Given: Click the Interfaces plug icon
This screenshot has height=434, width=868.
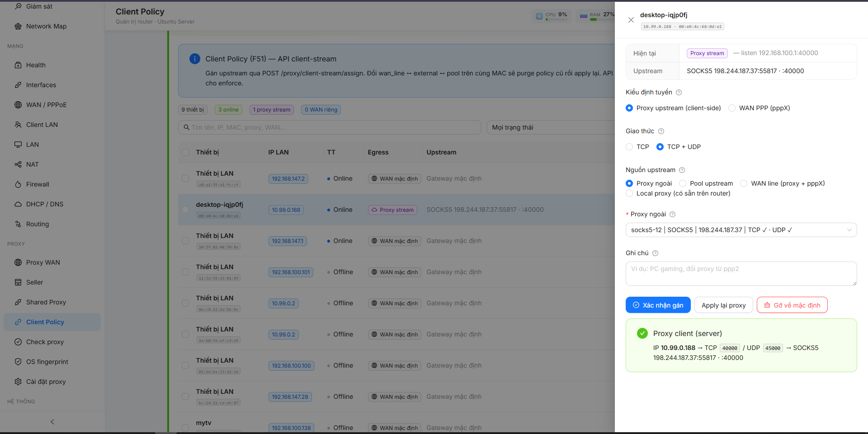Looking at the screenshot, I should pos(18,85).
